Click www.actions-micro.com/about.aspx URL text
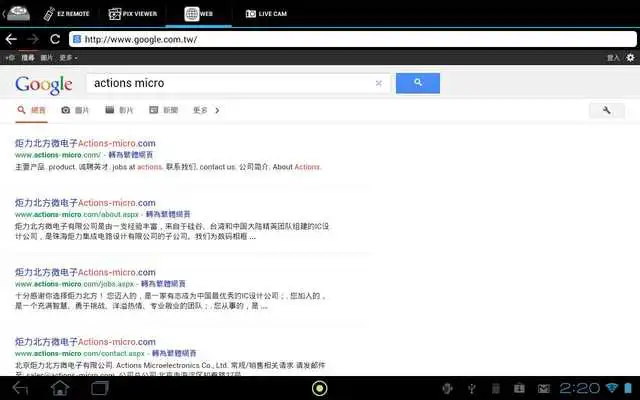The image size is (640, 400). pos(77,214)
